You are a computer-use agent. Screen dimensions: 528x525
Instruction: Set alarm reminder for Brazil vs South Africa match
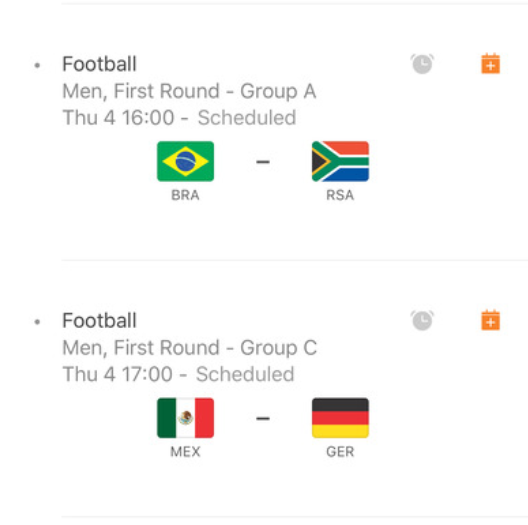(x=422, y=64)
